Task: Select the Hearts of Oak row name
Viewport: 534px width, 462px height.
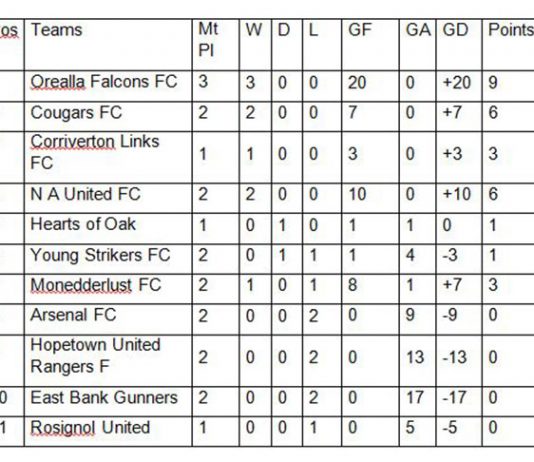Action: click(83, 224)
